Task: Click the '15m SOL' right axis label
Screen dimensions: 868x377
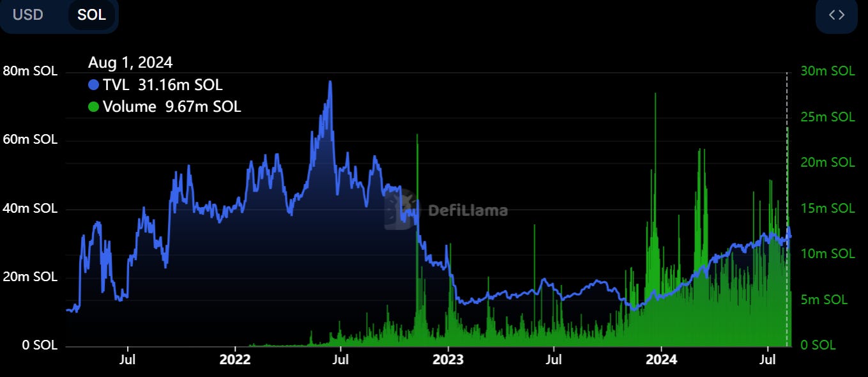Action: [x=828, y=208]
